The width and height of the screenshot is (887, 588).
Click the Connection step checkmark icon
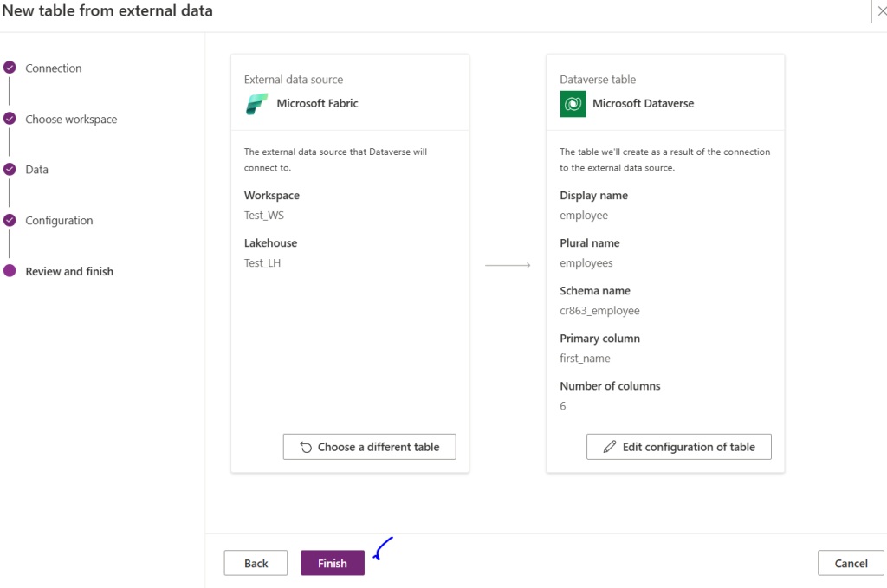tap(10, 68)
